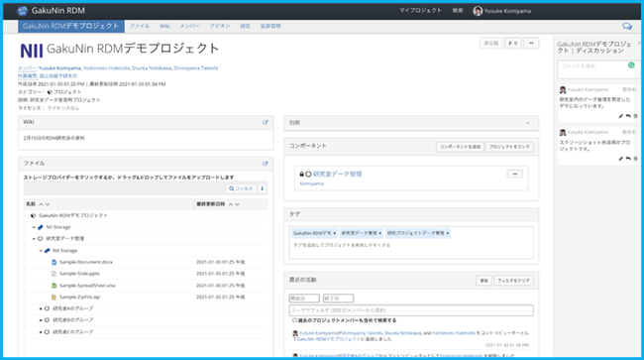The height and width of the screenshot is (360, 644).
Task: Open マイプロジェクト in the top bar
Action: tap(420, 11)
